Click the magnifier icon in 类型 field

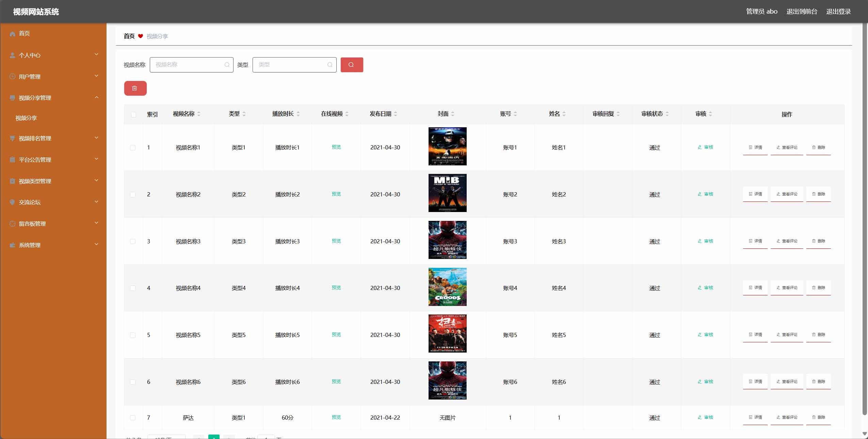330,65
